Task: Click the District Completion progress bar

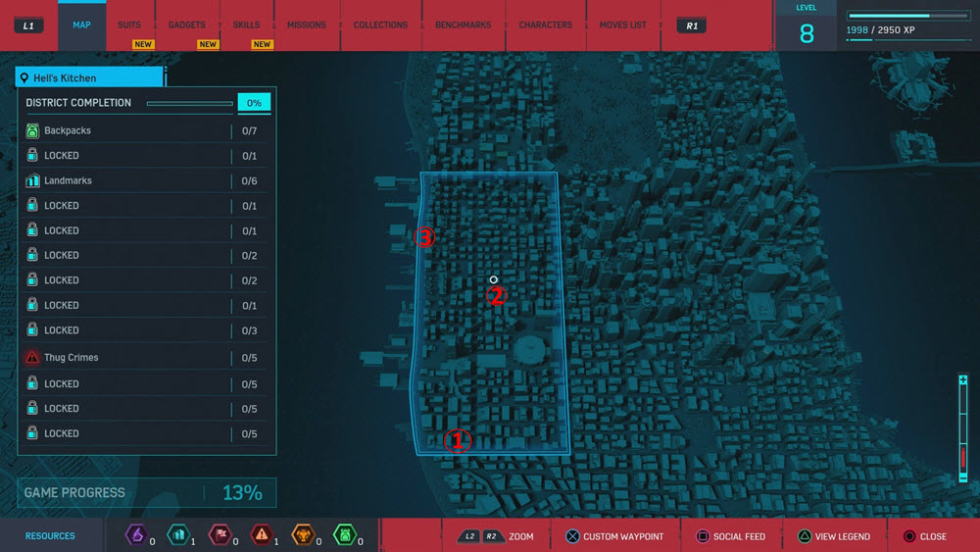Action: coord(190,103)
